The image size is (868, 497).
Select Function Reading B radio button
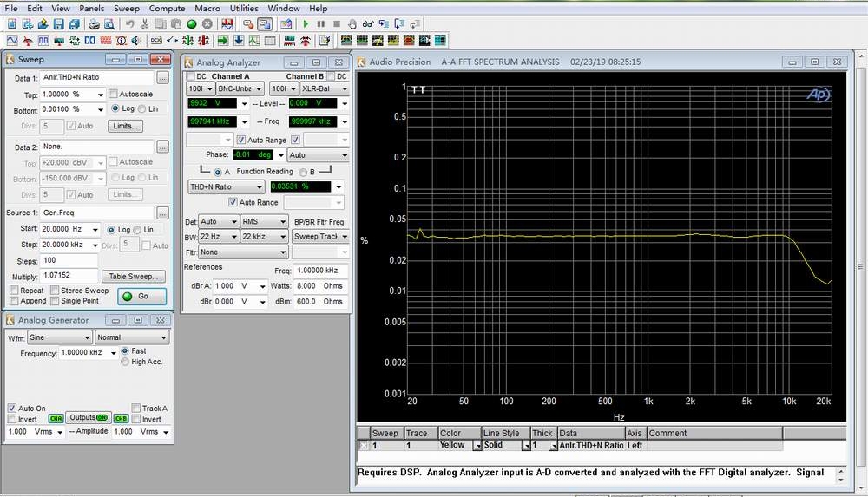pyautogui.click(x=303, y=172)
